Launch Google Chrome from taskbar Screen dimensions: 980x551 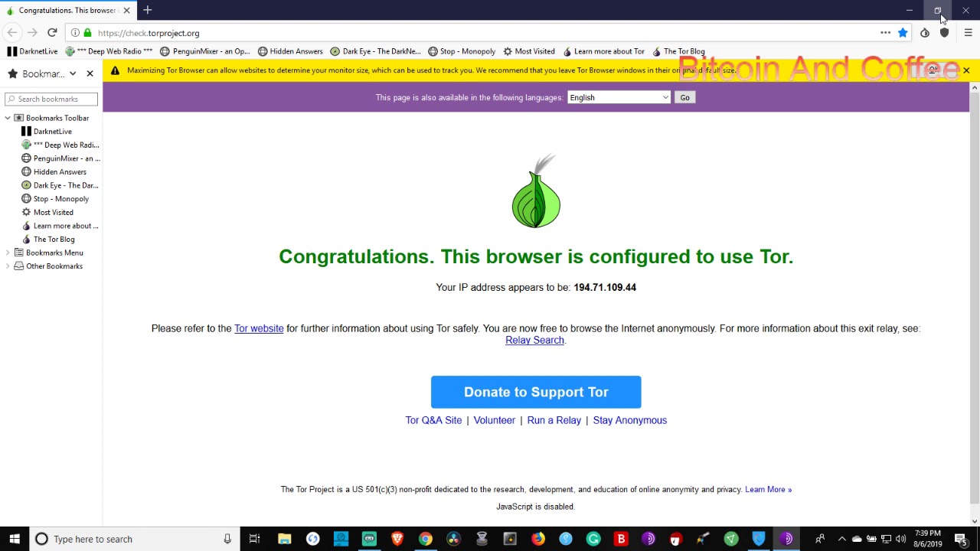coord(425,539)
